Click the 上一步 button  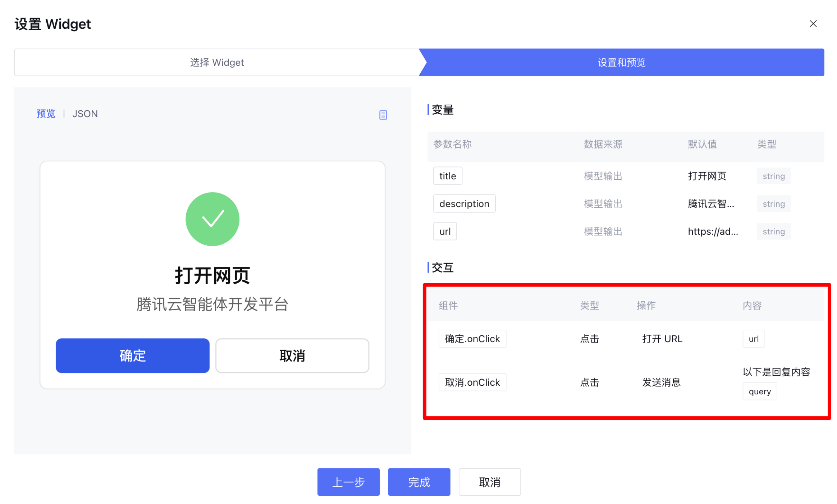pos(348,482)
